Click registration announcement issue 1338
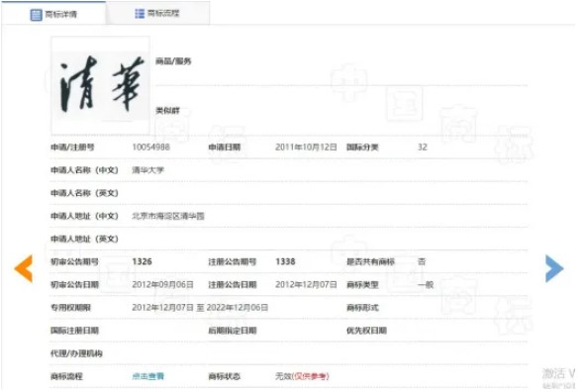This screenshot has height=392, width=588. (285, 261)
